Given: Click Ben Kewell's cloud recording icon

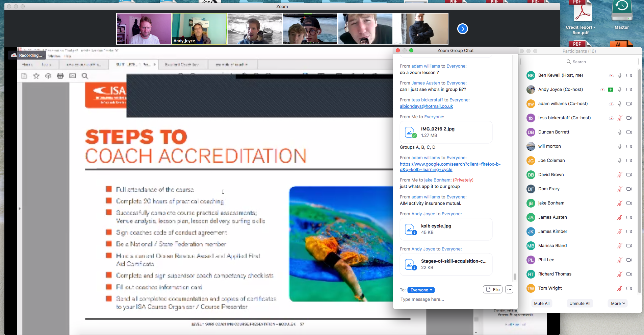Looking at the screenshot, I should [611, 75].
